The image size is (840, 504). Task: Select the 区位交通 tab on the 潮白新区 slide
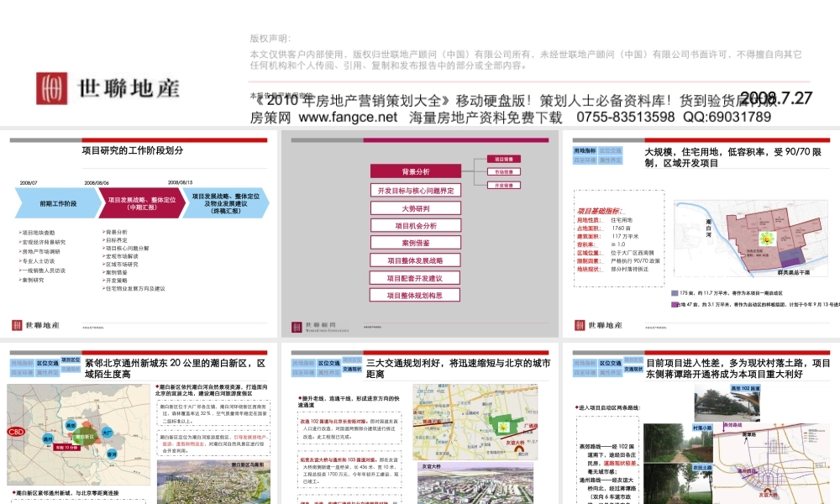(x=48, y=363)
